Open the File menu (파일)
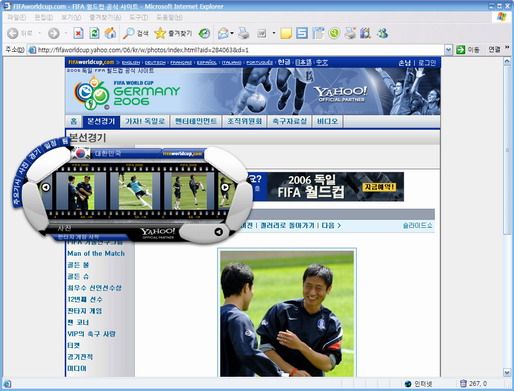This screenshot has width=514, height=391. click(17, 17)
